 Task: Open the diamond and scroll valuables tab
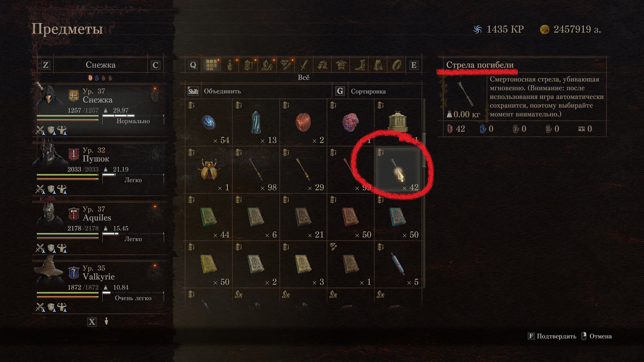click(286, 65)
